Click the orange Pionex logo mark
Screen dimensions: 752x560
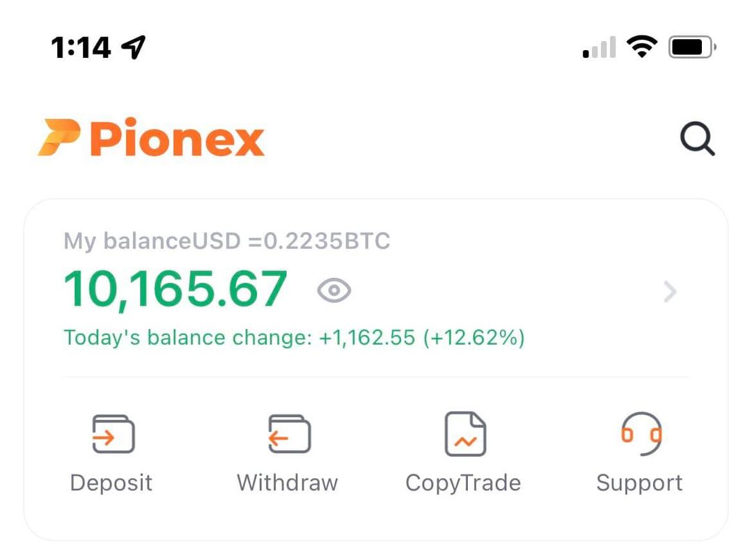tap(59, 138)
